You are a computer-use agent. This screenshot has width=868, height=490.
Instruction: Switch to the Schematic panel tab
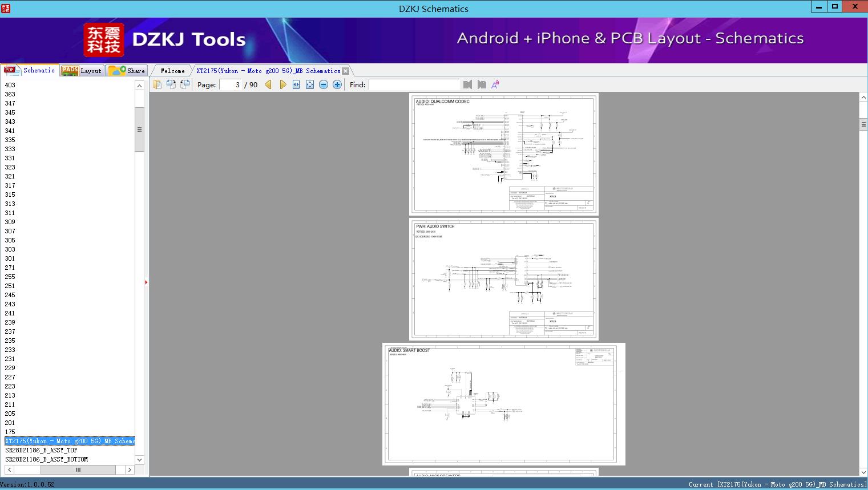pyautogui.click(x=30, y=70)
